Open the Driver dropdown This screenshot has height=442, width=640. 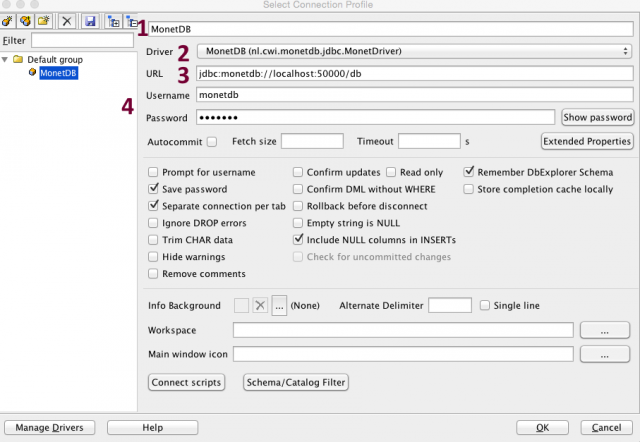click(414, 50)
